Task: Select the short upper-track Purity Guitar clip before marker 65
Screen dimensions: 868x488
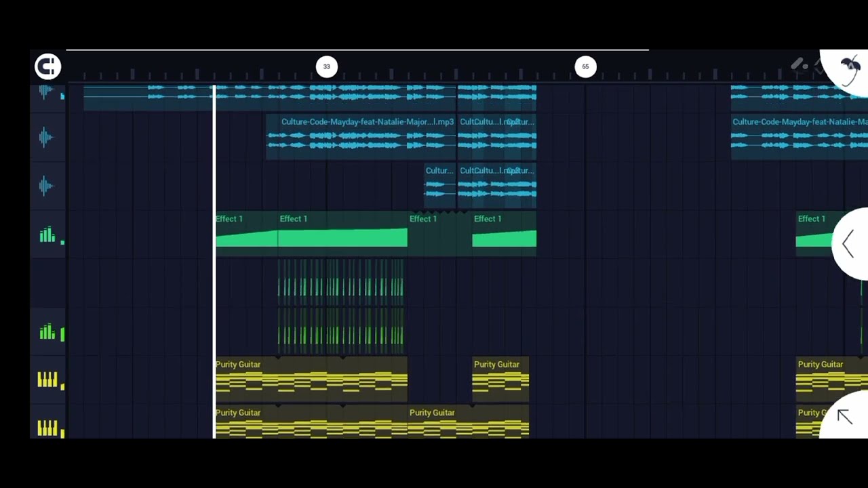Action: [x=500, y=380]
